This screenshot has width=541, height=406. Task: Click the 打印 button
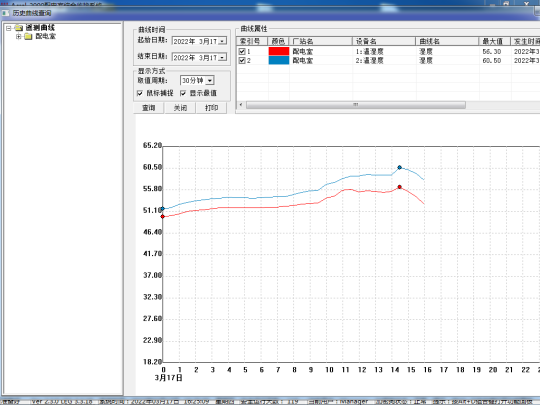tap(212, 108)
